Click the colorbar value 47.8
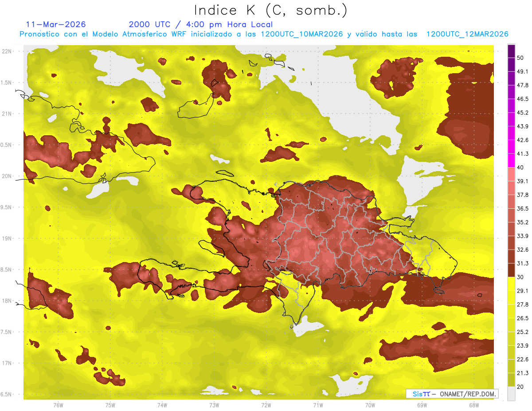The height and width of the screenshot is (411, 532). 522,85
